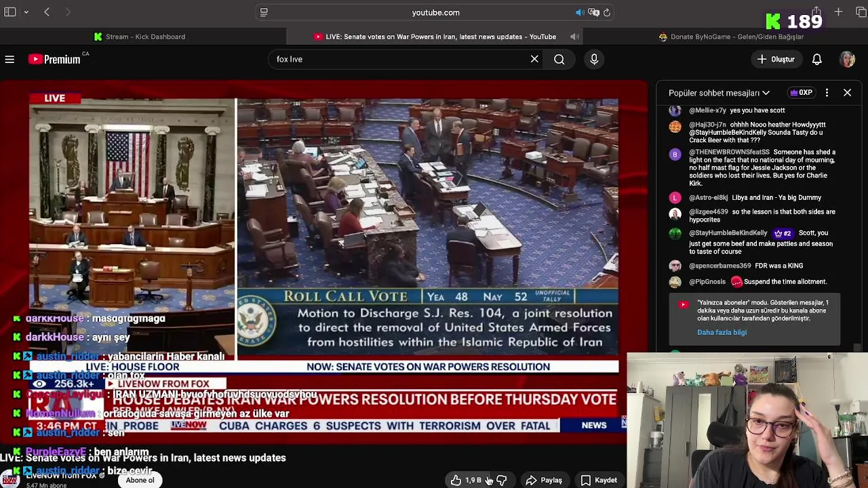This screenshot has height=488, width=868.
Task: Click the youtube.com address field
Action: 435,12
